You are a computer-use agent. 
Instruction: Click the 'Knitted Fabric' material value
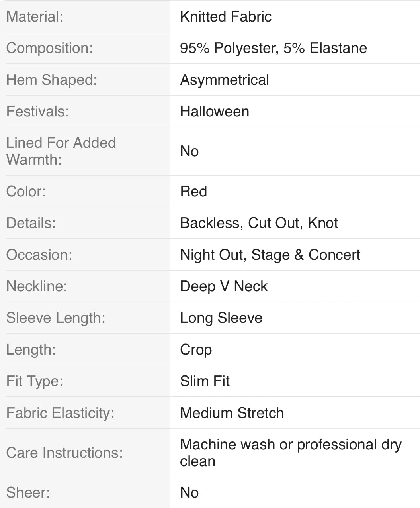(x=226, y=17)
